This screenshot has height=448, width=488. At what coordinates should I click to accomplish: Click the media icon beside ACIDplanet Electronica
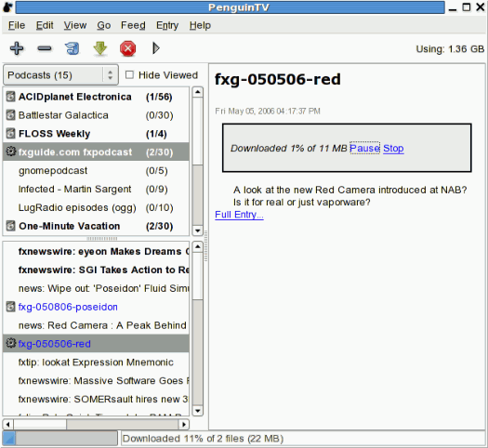tap(10, 97)
